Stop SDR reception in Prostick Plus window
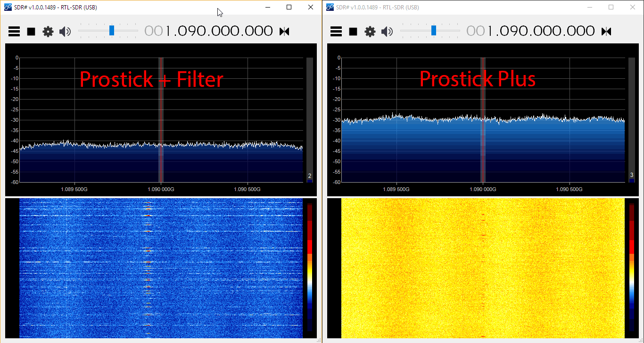Viewport: 644px width, 343px height. [353, 31]
